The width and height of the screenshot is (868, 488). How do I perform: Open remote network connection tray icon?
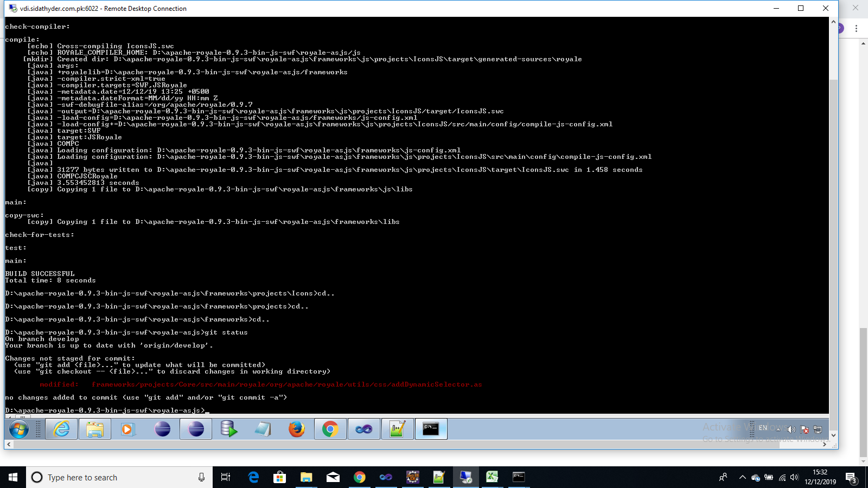(818, 429)
